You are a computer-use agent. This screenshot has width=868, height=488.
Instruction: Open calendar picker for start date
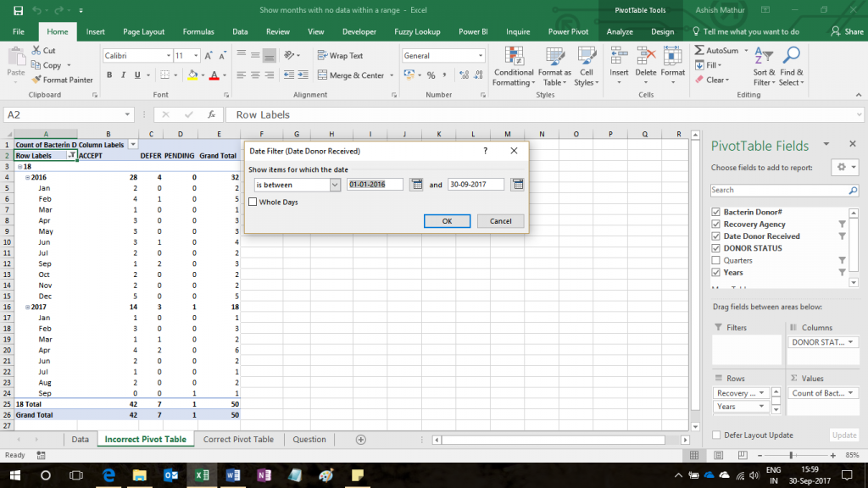pyautogui.click(x=416, y=184)
